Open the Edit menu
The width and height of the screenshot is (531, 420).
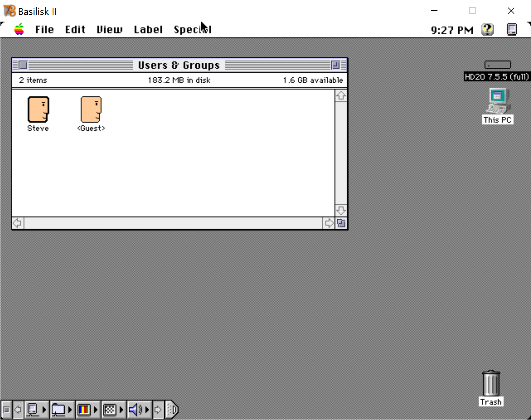[75, 30]
